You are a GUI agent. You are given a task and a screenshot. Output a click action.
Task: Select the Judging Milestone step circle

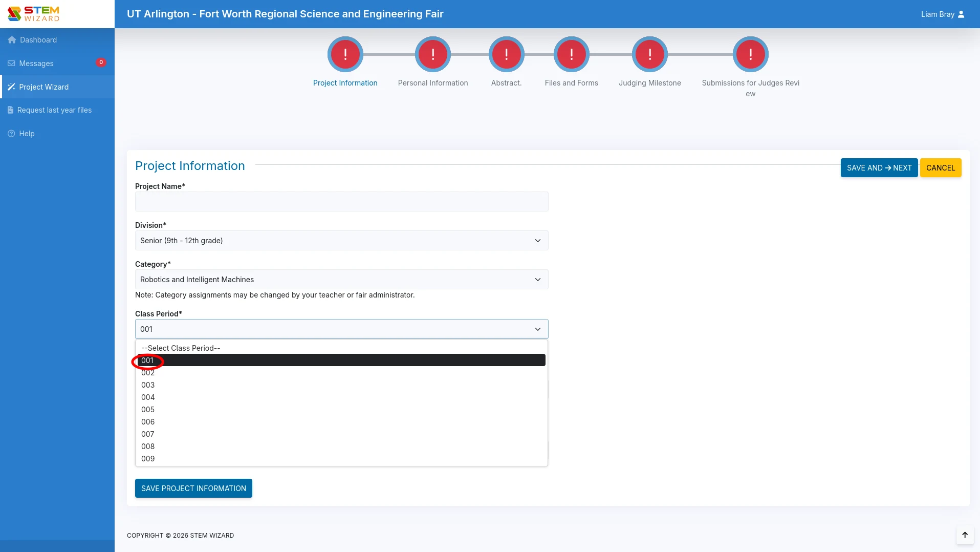(650, 54)
